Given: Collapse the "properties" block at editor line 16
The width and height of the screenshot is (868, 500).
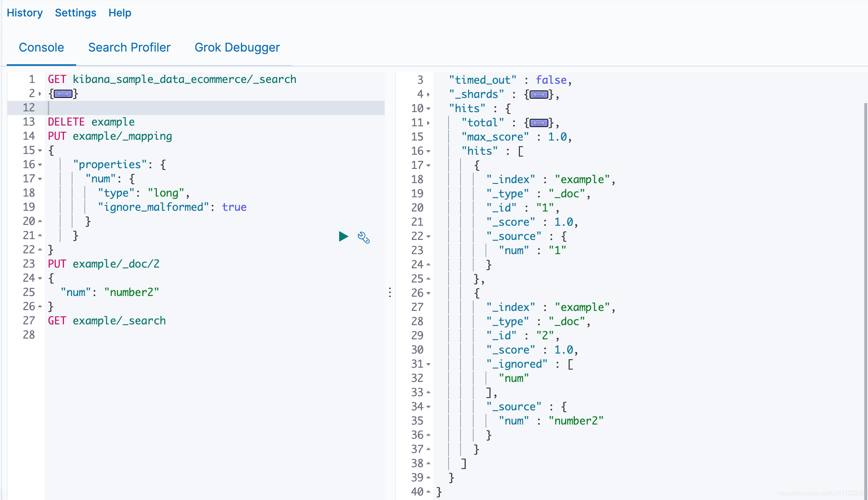Looking at the screenshot, I should [x=40, y=165].
